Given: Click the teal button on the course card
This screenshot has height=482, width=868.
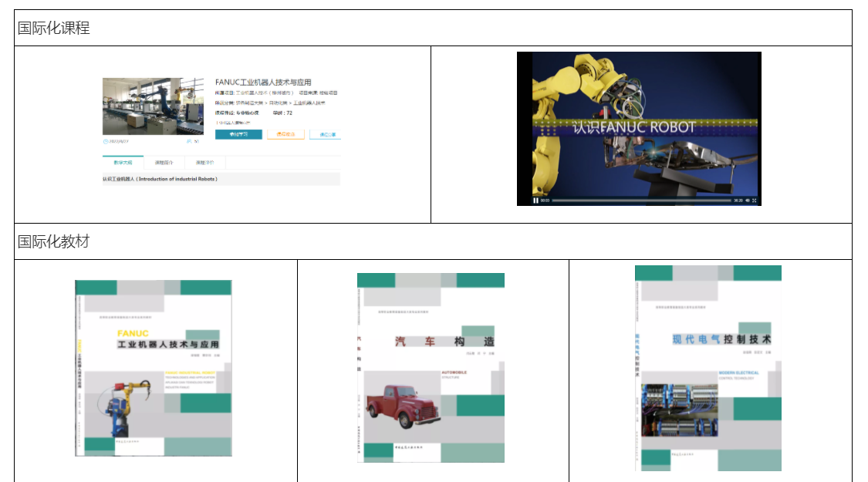Looking at the screenshot, I should tap(238, 134).
